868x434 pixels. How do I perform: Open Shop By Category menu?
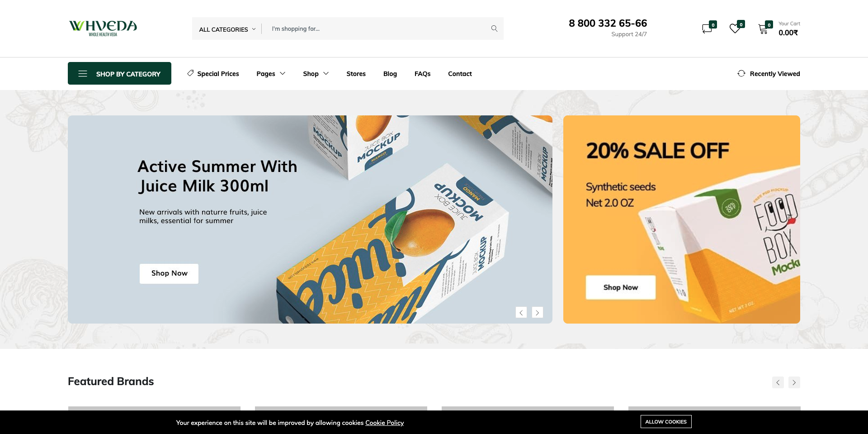119,73
